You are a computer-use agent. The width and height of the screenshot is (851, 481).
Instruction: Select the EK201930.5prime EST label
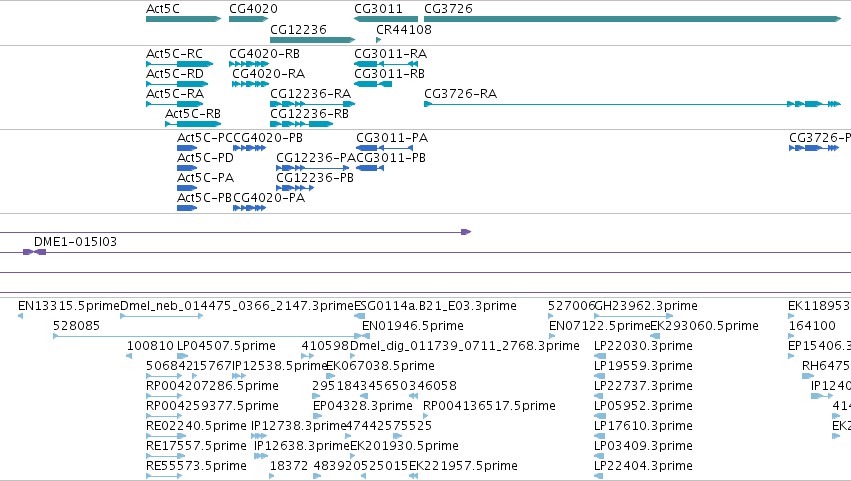[x=404, y=446]
